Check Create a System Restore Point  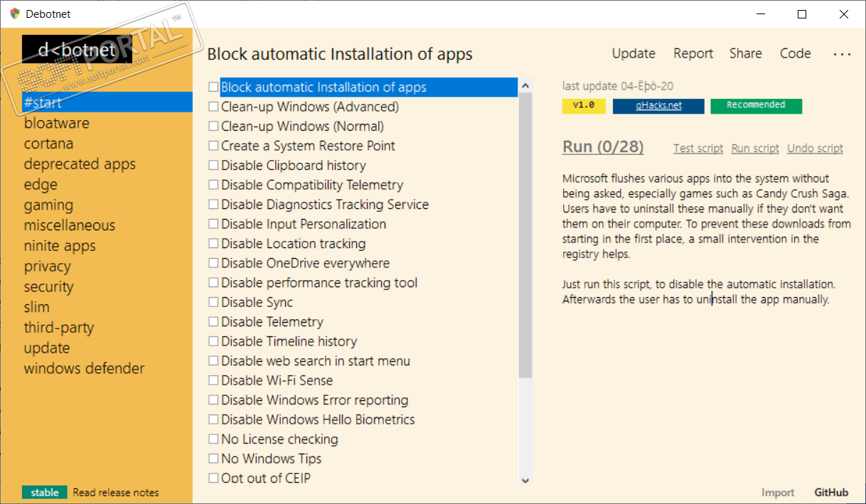tap(213, 146)
